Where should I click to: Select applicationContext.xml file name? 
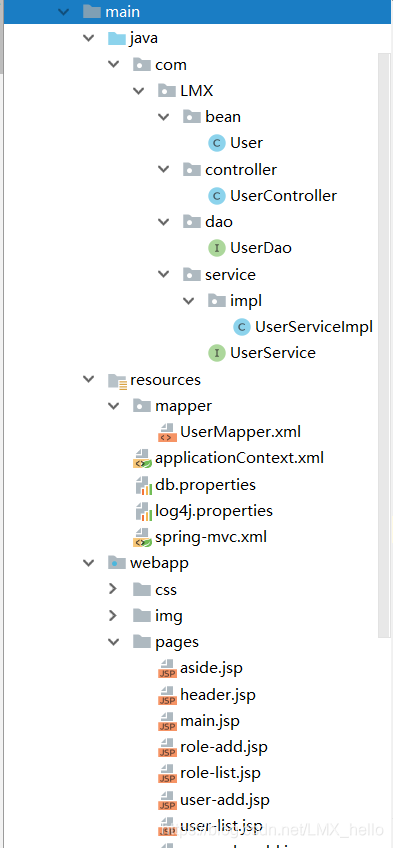[x=239, y=459]
